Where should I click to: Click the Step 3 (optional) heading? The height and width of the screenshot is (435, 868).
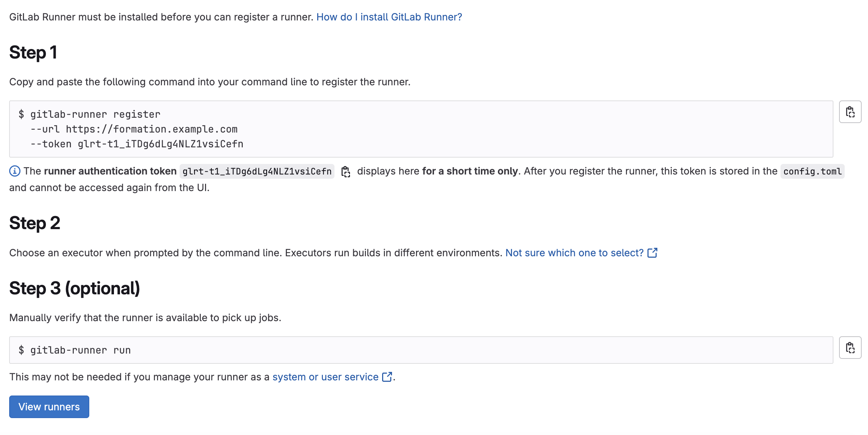click(x=74, y=288)
